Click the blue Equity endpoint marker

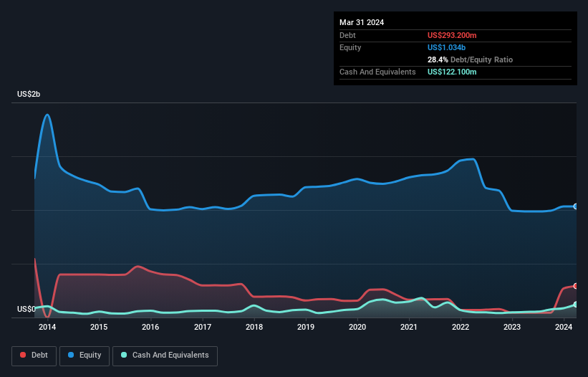(x=576, y=206)
